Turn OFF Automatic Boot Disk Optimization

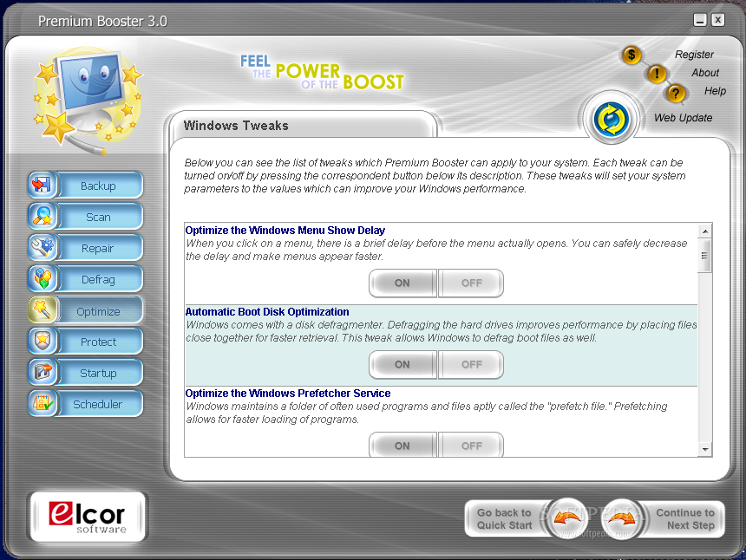coord(471,365)
